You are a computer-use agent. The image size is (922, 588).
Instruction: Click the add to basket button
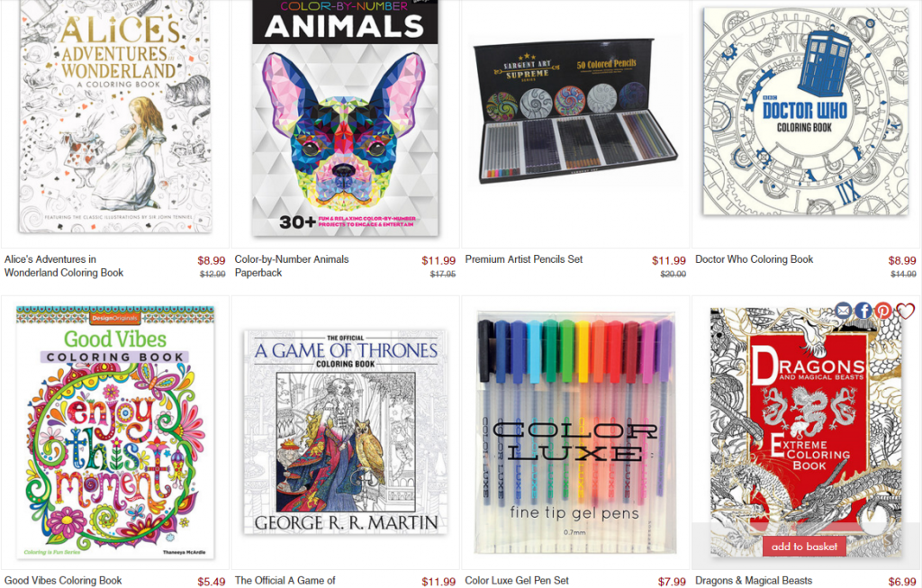(x=804, y=547)
